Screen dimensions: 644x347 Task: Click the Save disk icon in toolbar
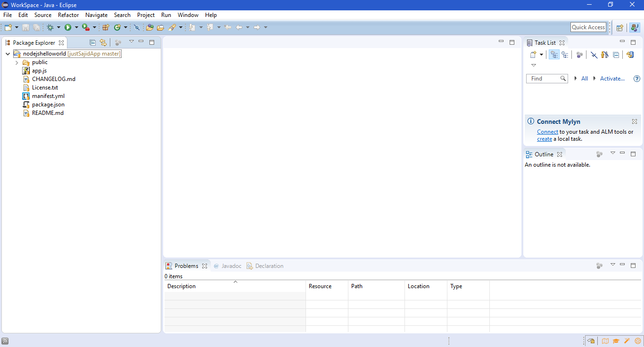pyautogui.click(x=25, y=27)
